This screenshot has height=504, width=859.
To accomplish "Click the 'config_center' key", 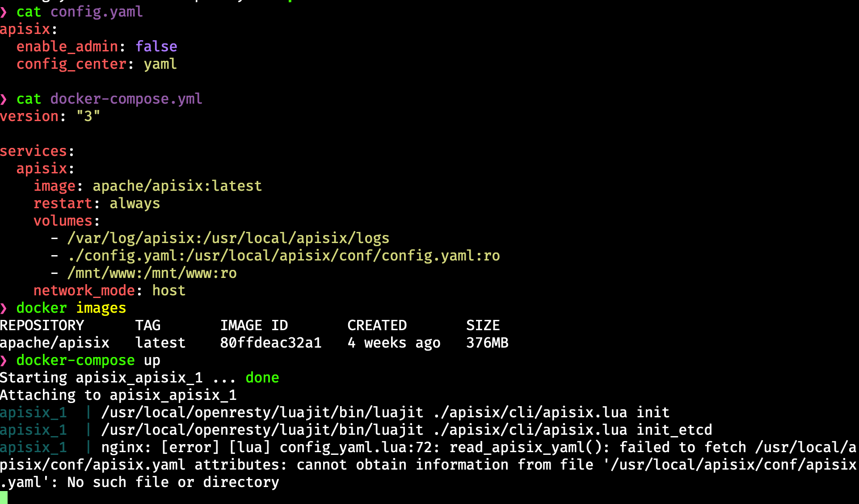I will point(72,64).
